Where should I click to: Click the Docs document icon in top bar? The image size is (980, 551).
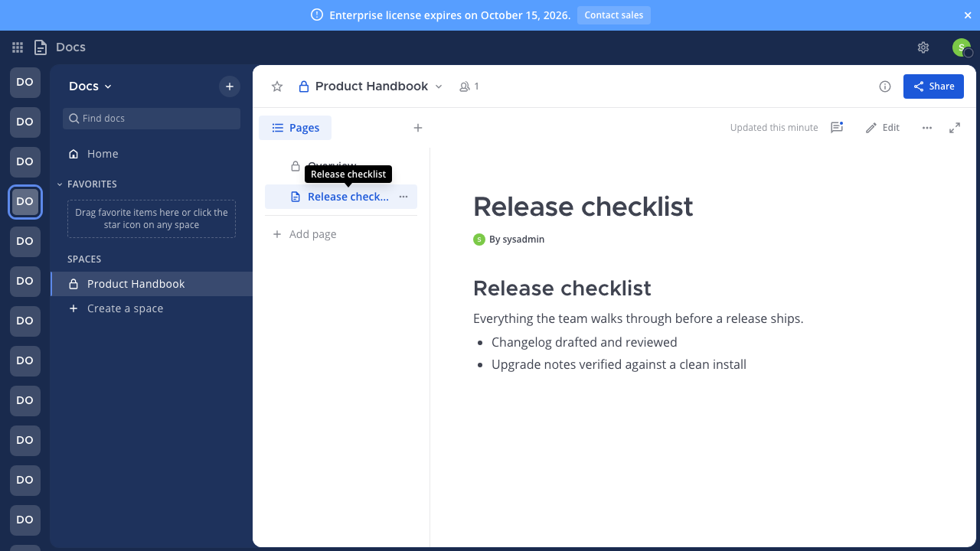41,47
